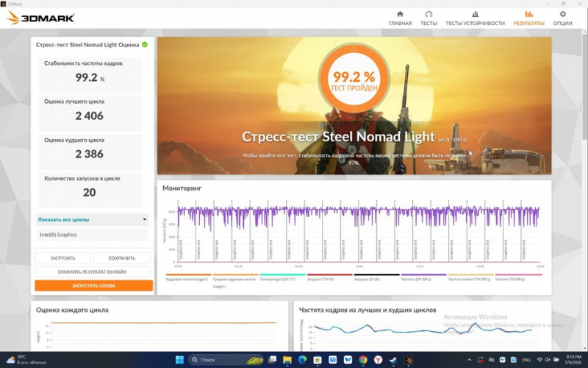
Task: Click the volume speaker tray icon
Action: [548, 360]
